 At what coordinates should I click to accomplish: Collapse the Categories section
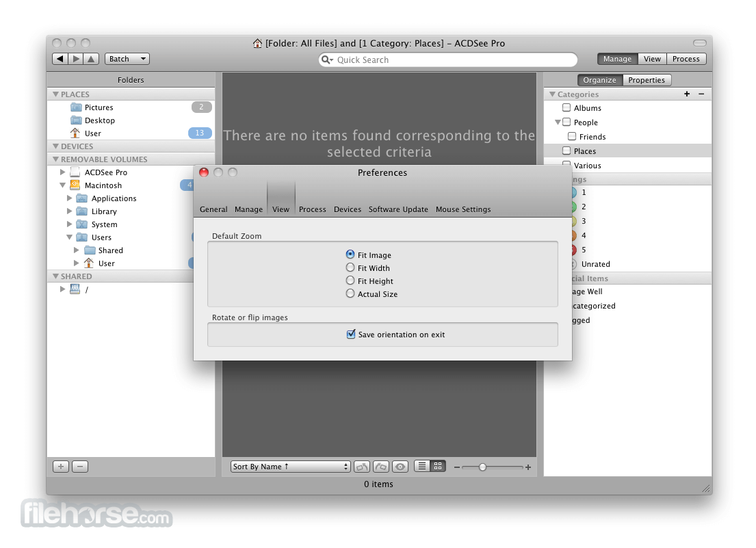(552, 94)
